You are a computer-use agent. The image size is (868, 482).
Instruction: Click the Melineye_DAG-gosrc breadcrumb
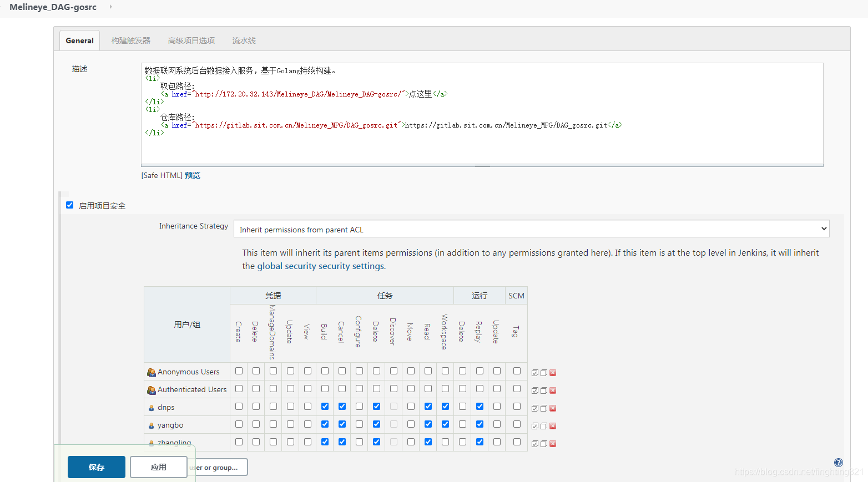[x=53, y=7]
